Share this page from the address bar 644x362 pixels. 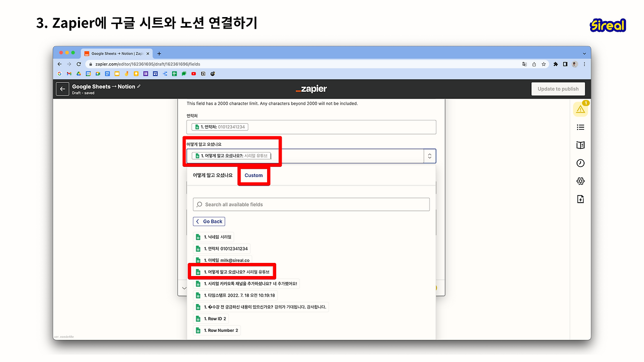[534, 64]
